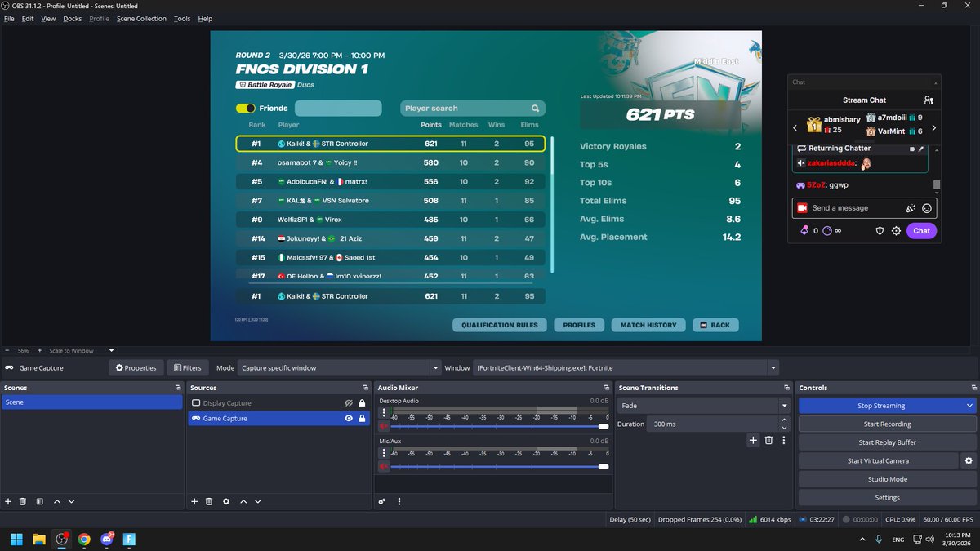Enter Studio Mode
The width and height of the screenshot is (980, 551).
[887, 479]
